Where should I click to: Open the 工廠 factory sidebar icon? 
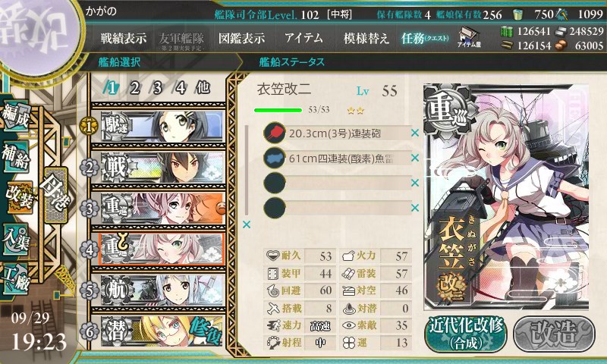tap(15, 279)
